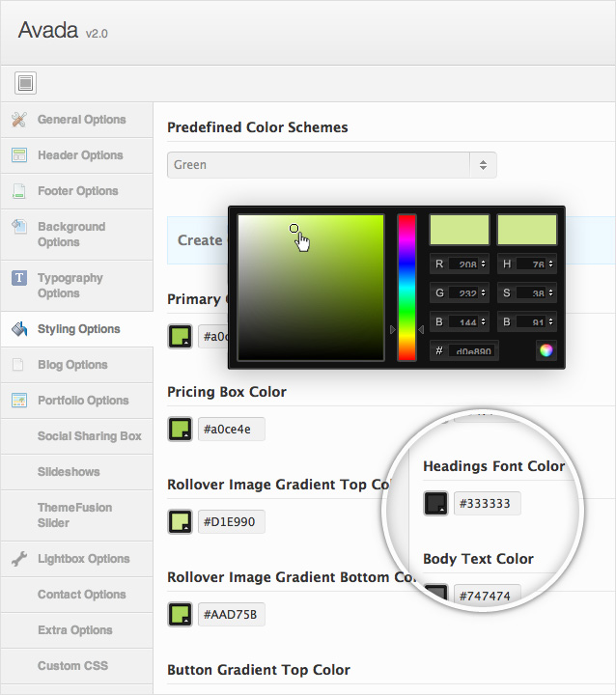616x695 pixels.
Task: Click the Portfolio Options icon
Action: (x=19, y=401)
